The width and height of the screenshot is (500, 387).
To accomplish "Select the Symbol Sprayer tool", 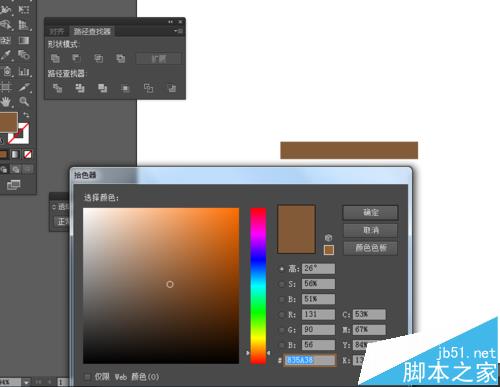I will click(6, 71).
